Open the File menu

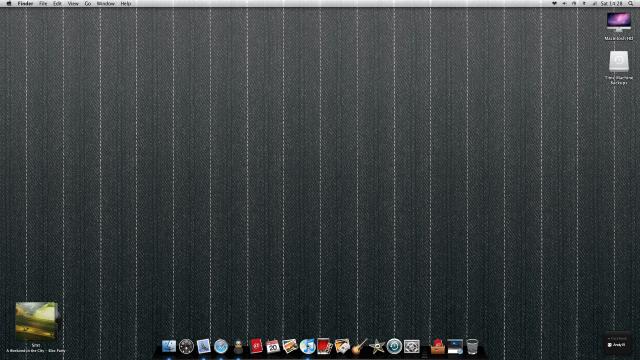click(x=43, y=3)
